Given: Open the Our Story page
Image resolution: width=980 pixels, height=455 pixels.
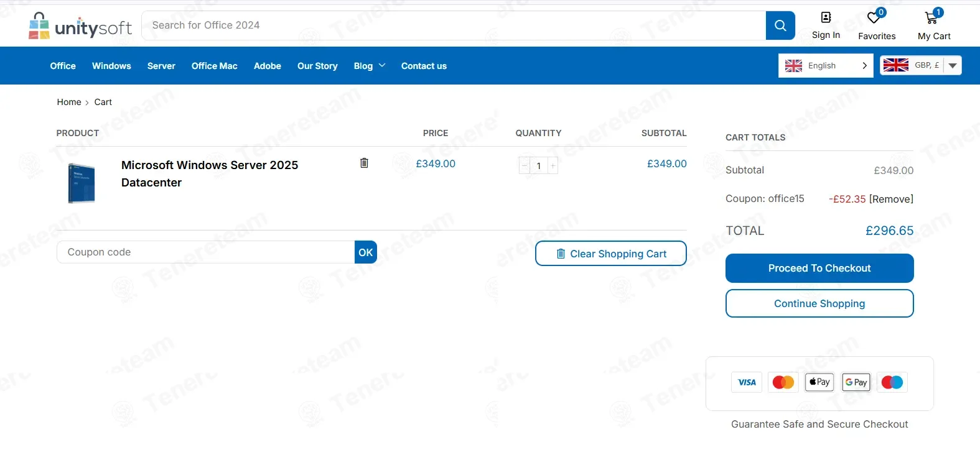Looking at the screenshot, I should coord(317,66).
